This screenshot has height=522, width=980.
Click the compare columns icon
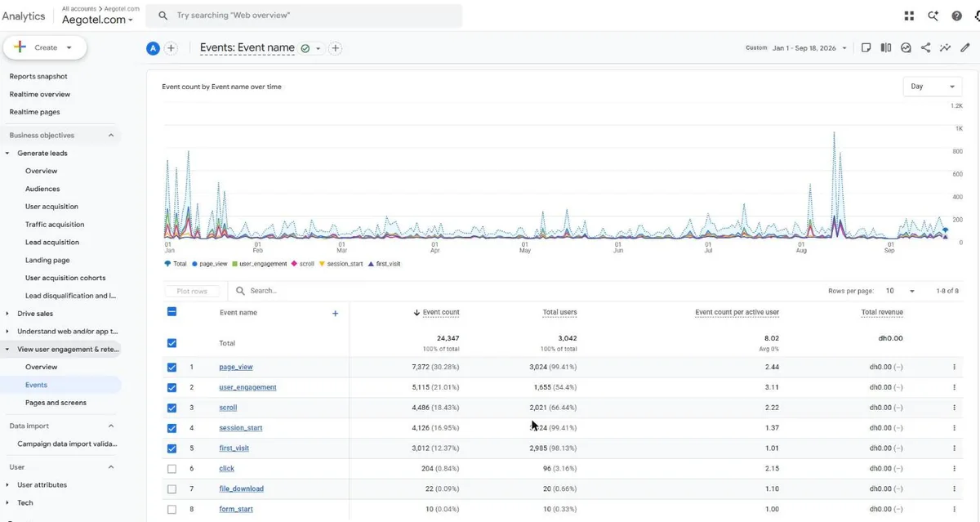coord(886,48)
